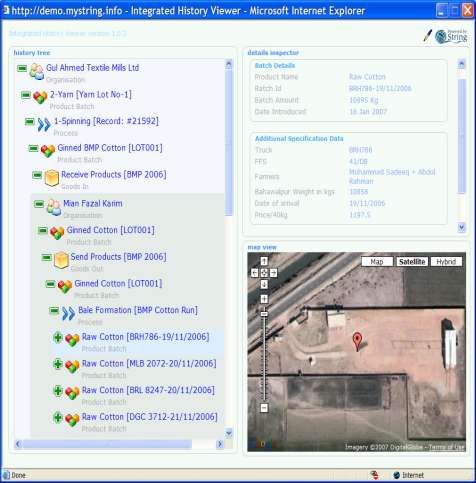
Task: Expand Raw Cotton MLB 2072-20/11/2006 node
Action: pyautogui.click(x=58, y=364)
